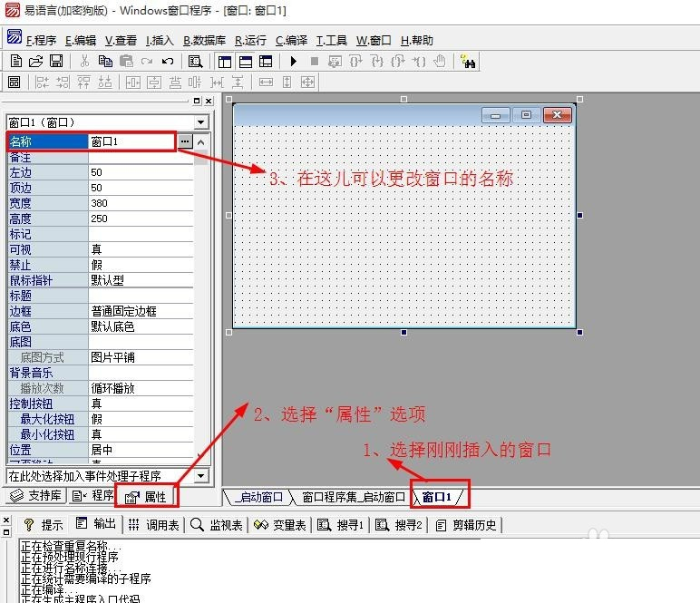Open the V.查看 menu

[x=121, y=41]
